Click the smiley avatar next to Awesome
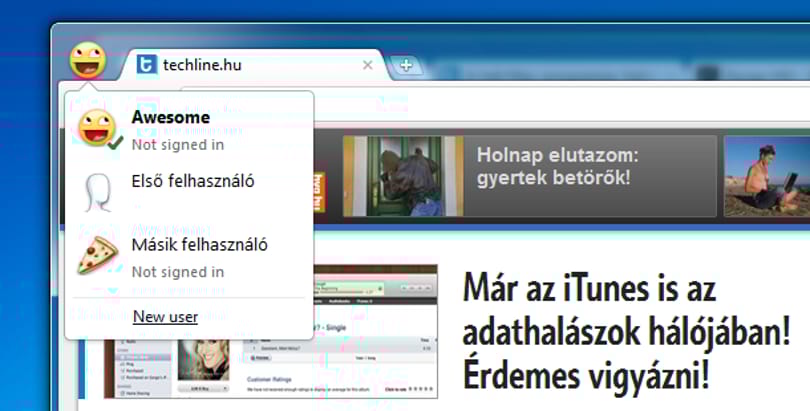The image size is (810, 411). pos(97,128)
